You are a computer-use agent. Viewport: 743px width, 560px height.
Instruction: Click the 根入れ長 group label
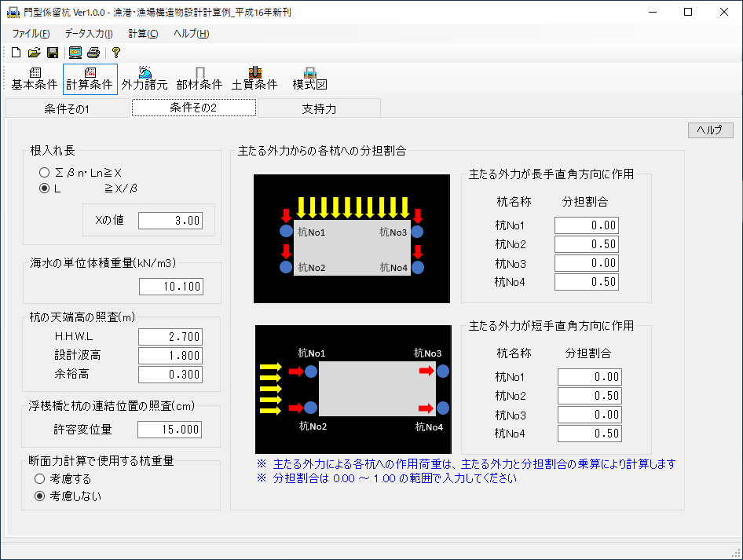click(x=53, y=151)
